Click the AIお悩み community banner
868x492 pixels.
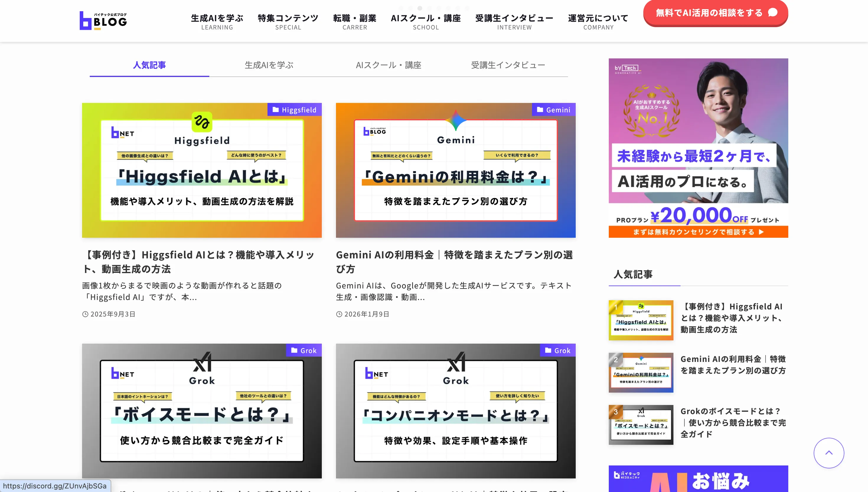click(698, 479)
